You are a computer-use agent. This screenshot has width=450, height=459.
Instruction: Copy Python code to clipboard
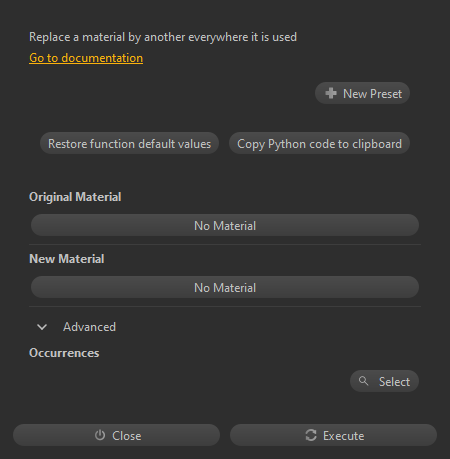click(x=319, y=143)
